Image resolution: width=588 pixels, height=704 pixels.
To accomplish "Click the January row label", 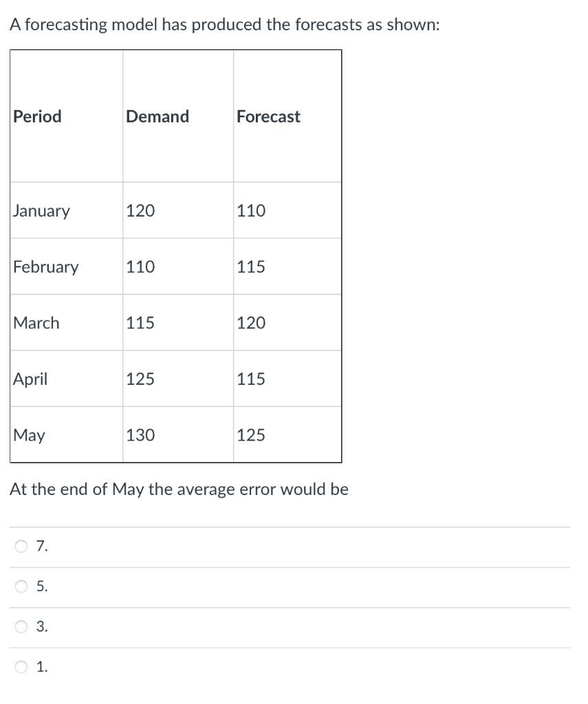I will (41, 210).
